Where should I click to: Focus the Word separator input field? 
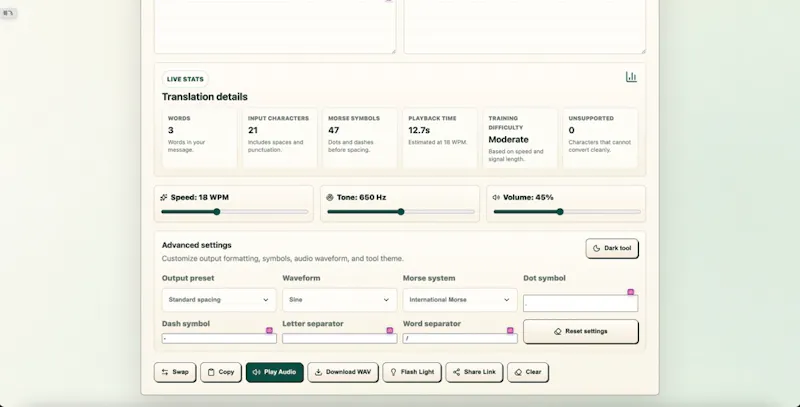[x=460, y=339]
